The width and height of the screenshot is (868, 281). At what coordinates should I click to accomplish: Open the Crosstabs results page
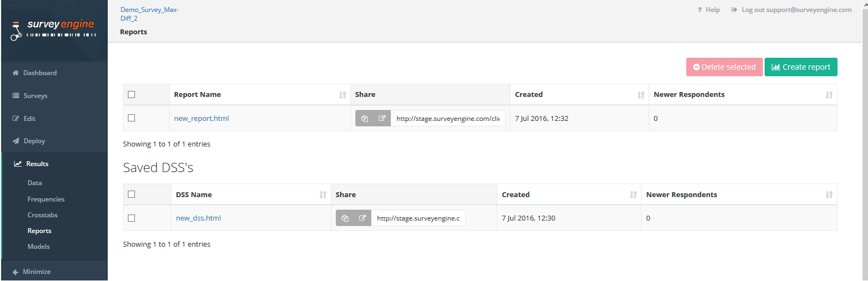(x=42, y=215)
